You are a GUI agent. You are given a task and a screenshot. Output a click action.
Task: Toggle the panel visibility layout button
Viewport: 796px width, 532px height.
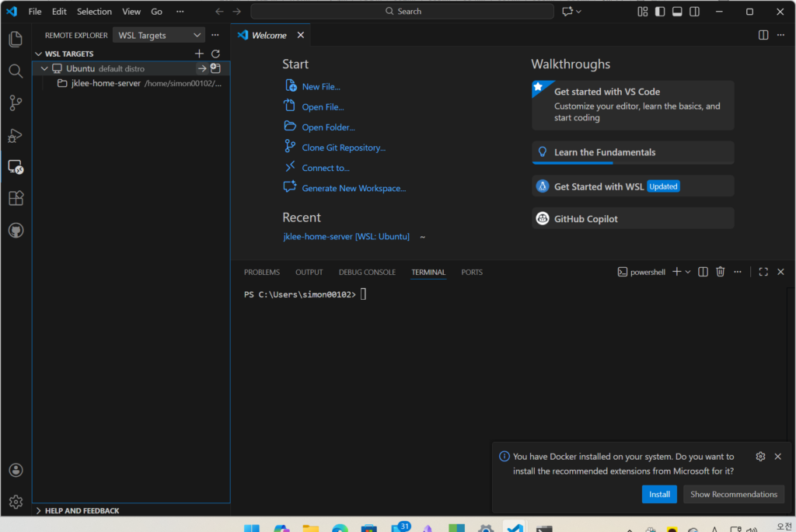[x=677, y=12]
